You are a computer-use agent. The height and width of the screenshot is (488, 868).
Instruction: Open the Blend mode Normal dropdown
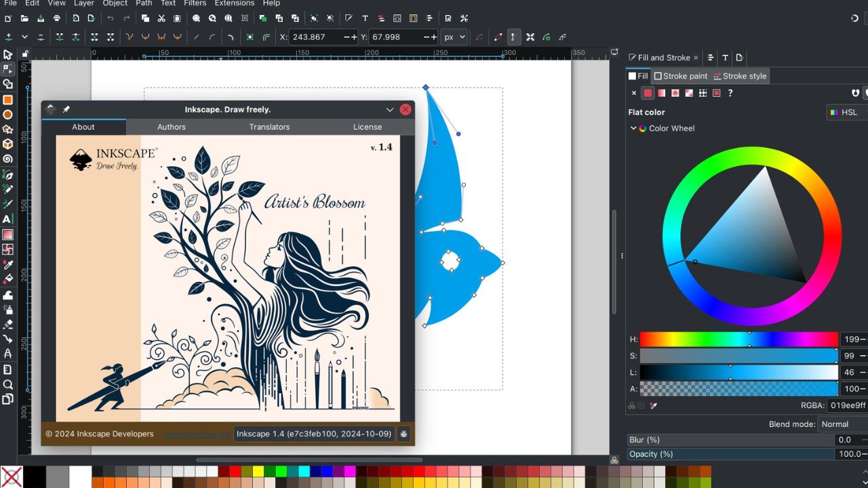(843, 424)
